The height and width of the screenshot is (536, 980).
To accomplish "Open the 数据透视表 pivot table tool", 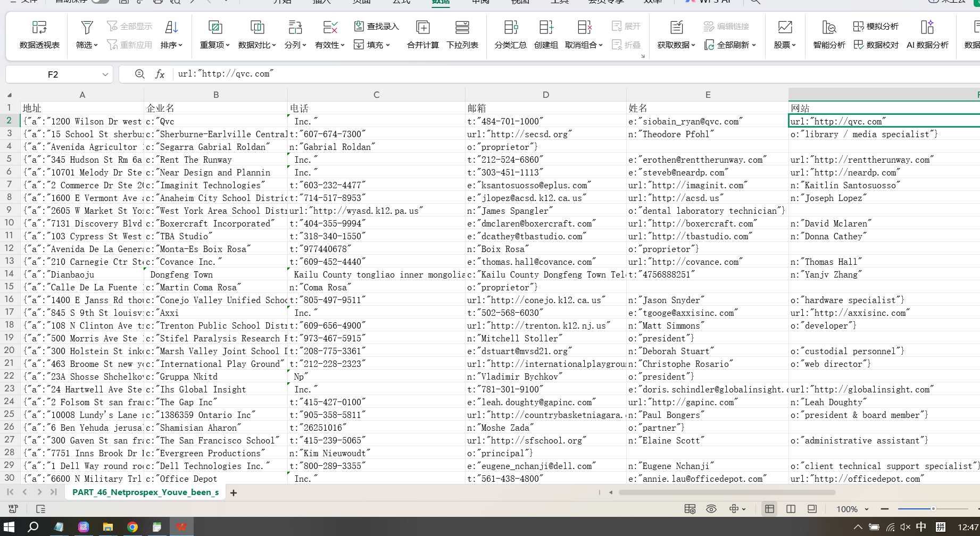I will click(39, 35).
